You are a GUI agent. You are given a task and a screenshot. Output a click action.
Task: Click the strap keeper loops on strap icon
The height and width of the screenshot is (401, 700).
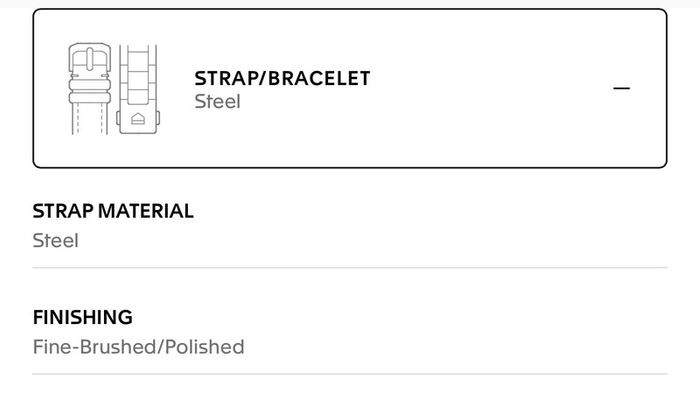[90, 91]
